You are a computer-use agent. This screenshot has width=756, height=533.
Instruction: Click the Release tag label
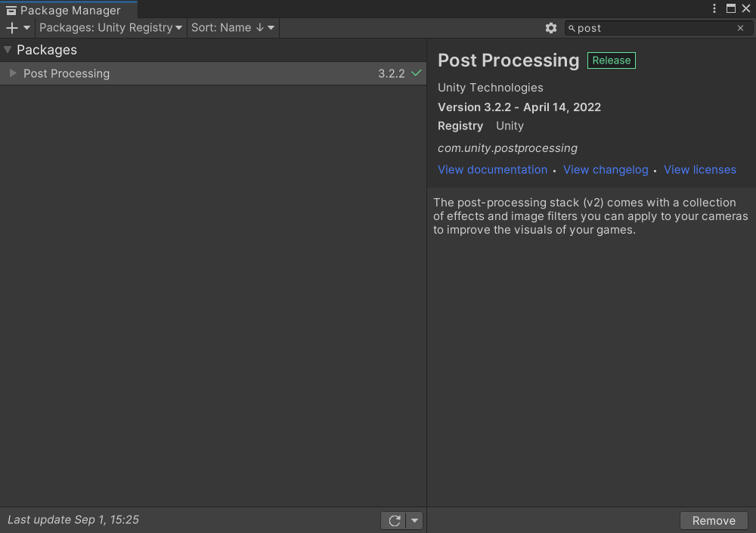tap(612, 60)
